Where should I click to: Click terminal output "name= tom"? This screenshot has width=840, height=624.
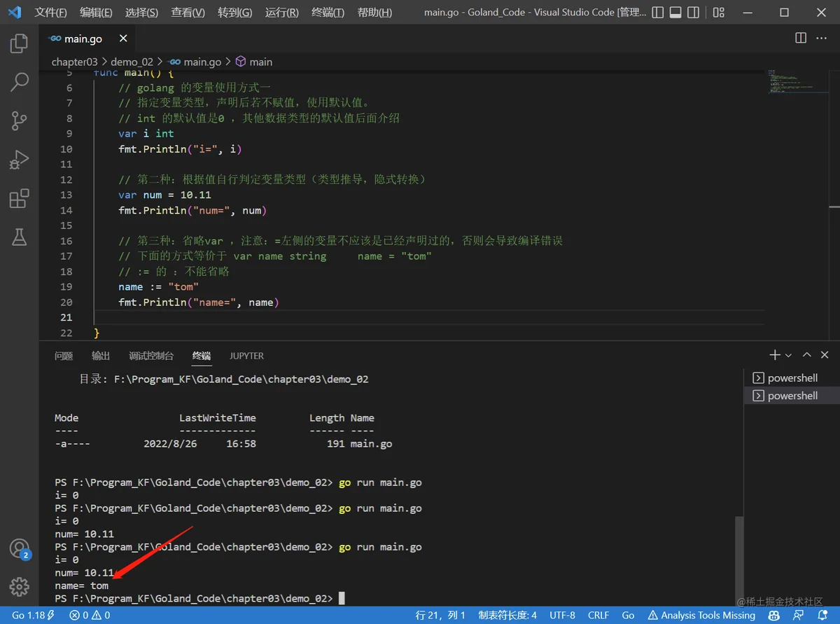coord(82,585)
